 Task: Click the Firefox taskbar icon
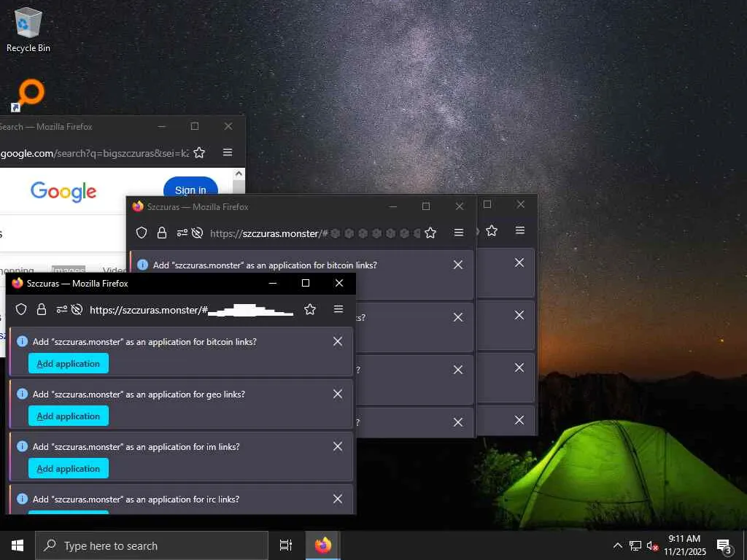322,545
